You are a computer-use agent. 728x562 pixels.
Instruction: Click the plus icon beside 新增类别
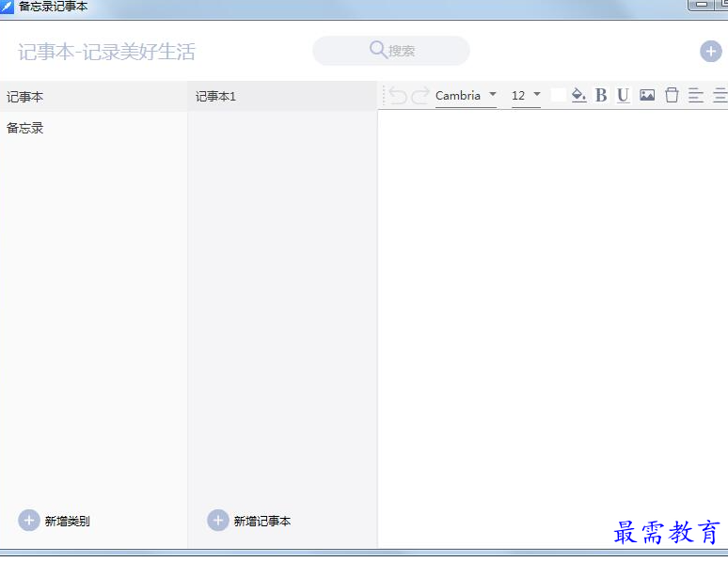coord(29,521)
